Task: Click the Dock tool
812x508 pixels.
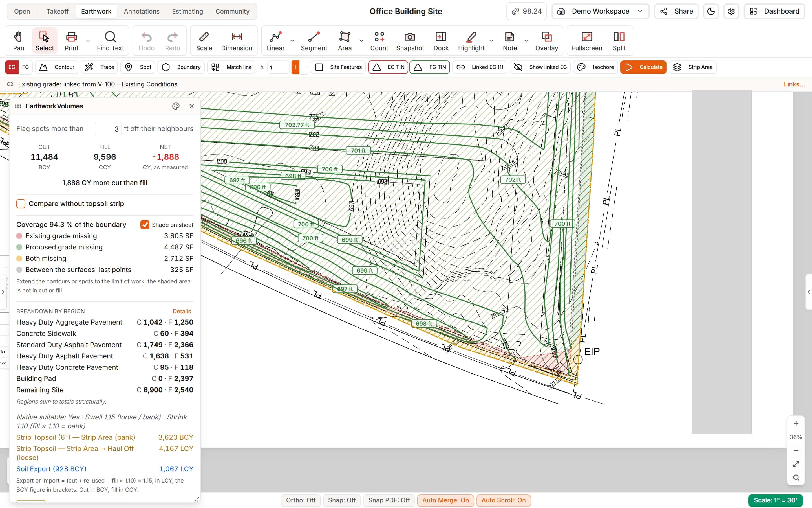Action: point(441,41)
